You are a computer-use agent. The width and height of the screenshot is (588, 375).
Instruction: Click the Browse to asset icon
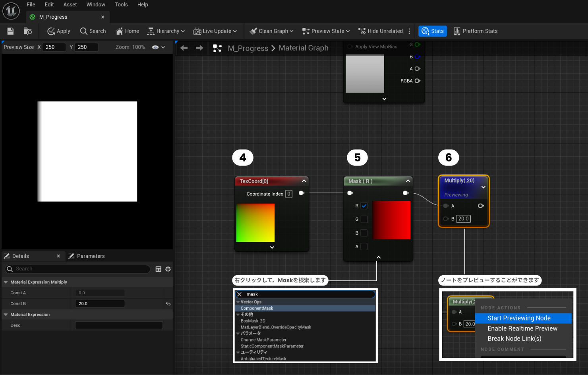click(27, 31)
